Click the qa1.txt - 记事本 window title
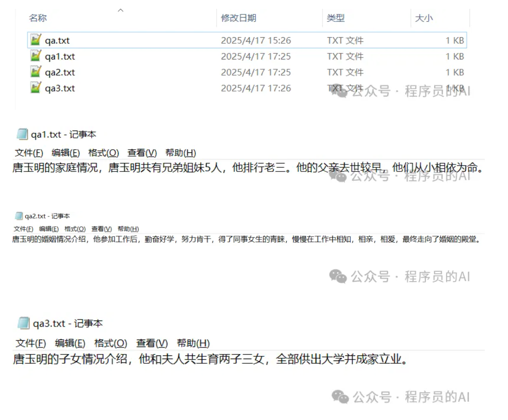The width and height of the screenshot is (508, 420). click(x=64, y=134)
